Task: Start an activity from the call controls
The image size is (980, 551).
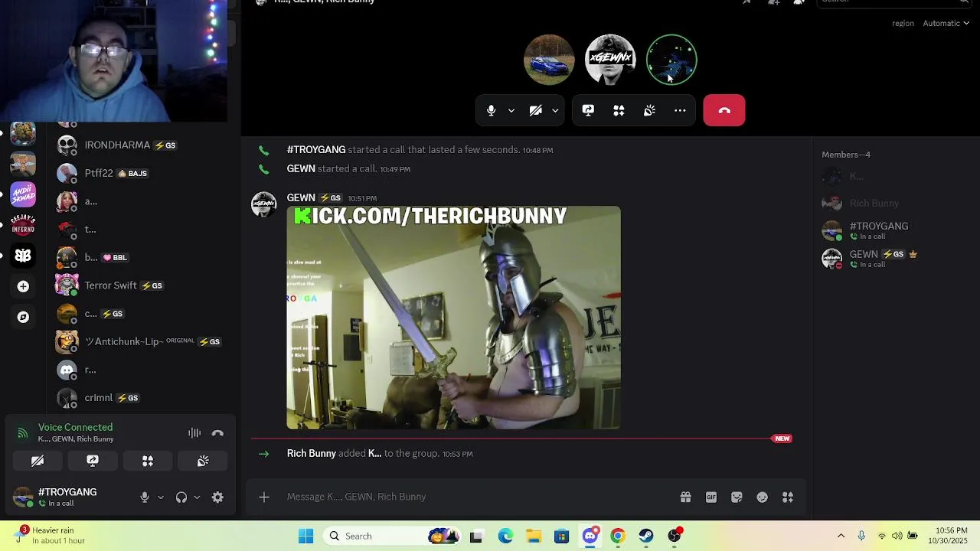Action: coord(619,110)
